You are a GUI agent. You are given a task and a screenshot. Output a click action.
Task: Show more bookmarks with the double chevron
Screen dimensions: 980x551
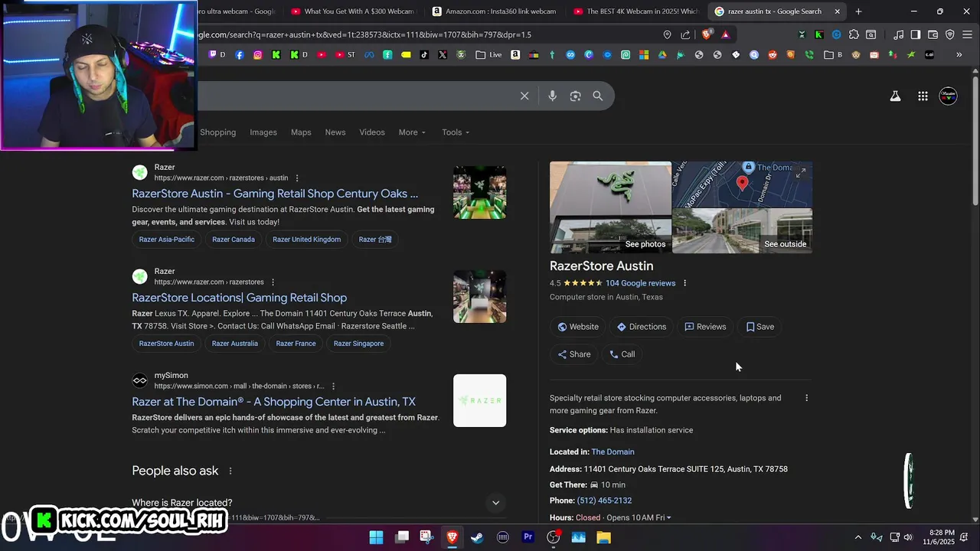click(959, 54)
